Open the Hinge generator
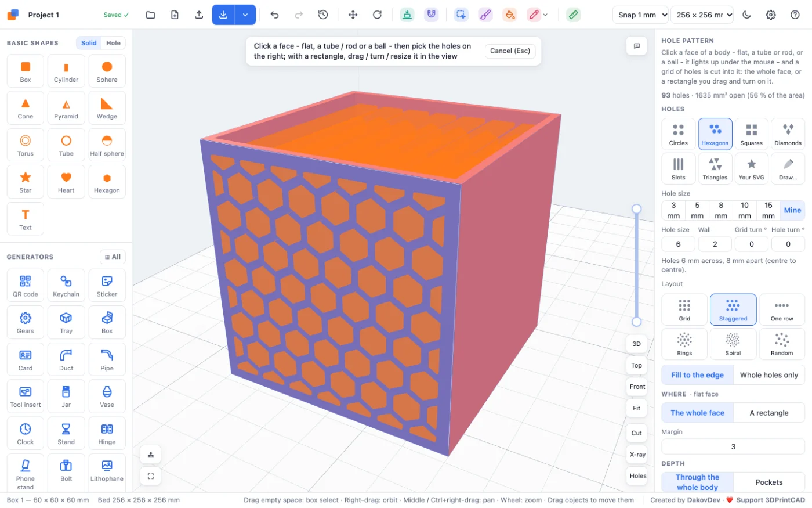The image size is (812, 508). [107, 434]
